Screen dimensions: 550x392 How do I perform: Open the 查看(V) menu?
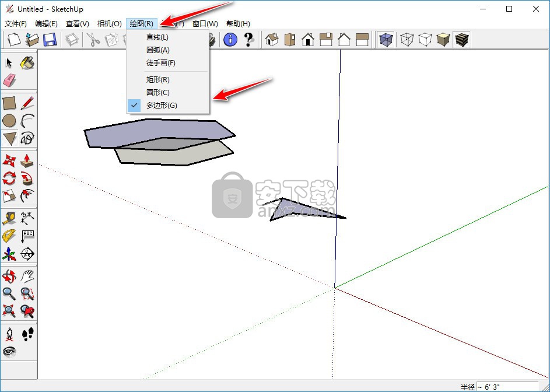click(x=78, y=23)
